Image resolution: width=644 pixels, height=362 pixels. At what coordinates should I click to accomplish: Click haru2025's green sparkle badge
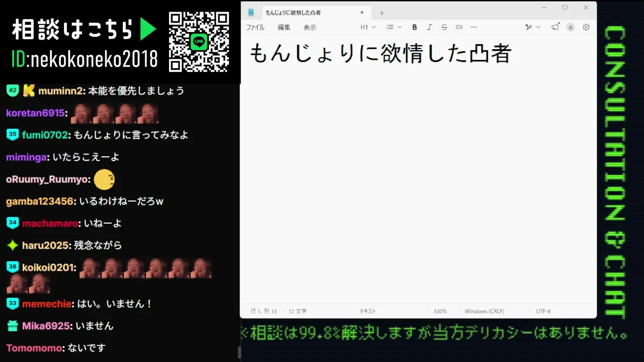[x=13, y=245]
